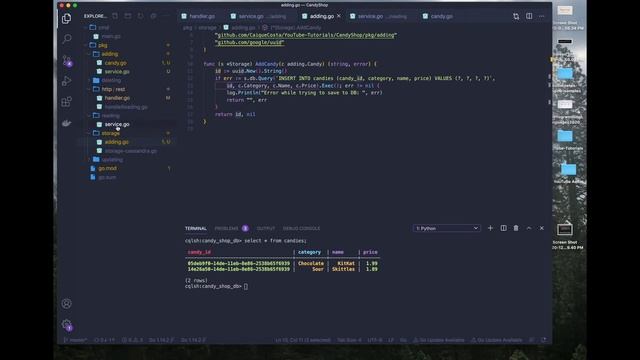This screenshot has width=640, height=360.
Task: Select the OUTPUT panel tab
Action: pyautogui.click(x=266, y=228)
